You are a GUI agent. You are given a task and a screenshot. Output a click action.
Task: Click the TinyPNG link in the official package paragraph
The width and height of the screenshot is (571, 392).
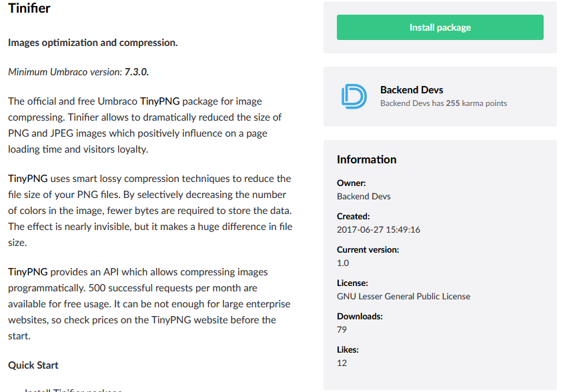[x=159, y=101]
